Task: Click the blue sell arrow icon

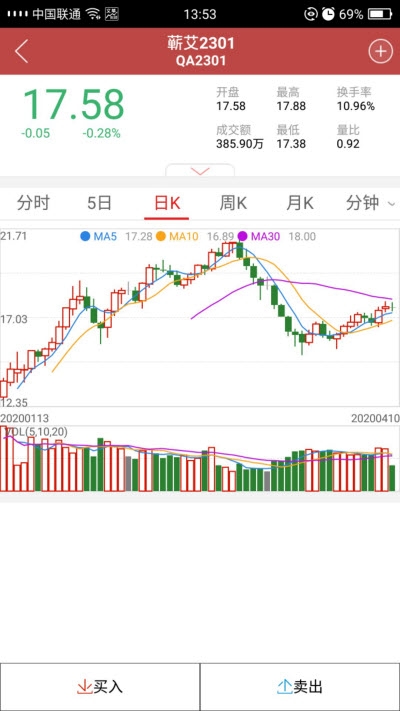Action: 282,687
